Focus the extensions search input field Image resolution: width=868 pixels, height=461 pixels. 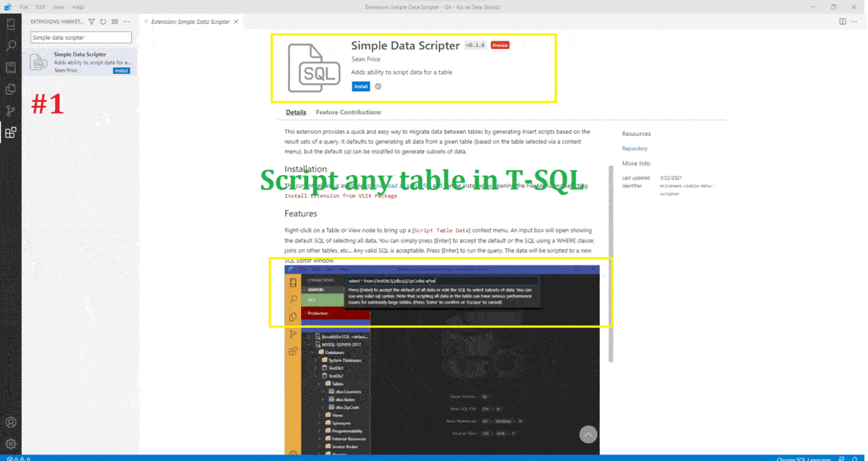(81, 37)
